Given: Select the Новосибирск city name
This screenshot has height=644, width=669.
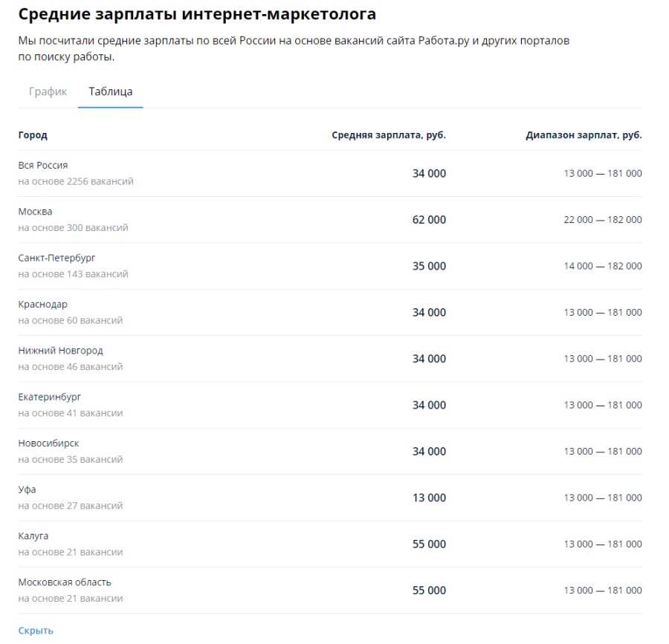Looking at the screenshot, I should 48,443.
